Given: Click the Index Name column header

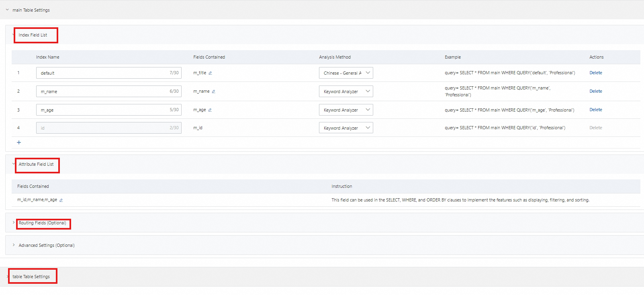Looking at the screenshot, I should [48, 57].
